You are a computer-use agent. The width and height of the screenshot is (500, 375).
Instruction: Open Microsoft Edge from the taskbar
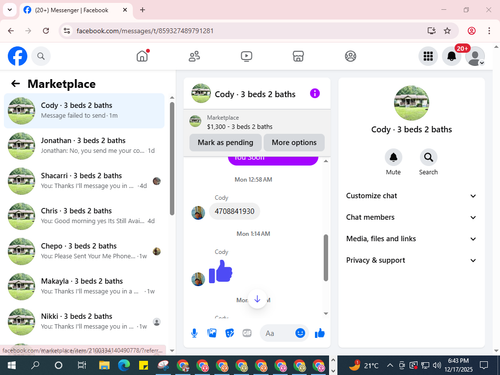(x=124, y=365)
